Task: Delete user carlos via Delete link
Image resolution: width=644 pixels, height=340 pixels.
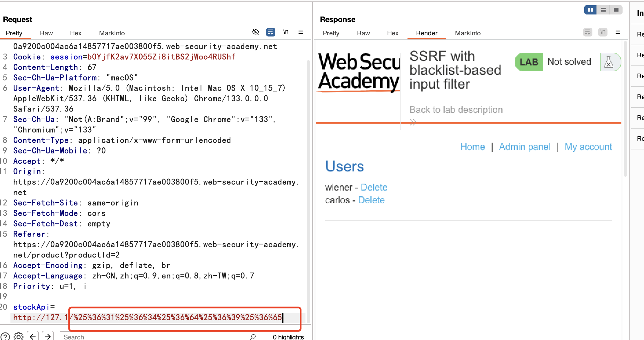Action: coord(371,200)
